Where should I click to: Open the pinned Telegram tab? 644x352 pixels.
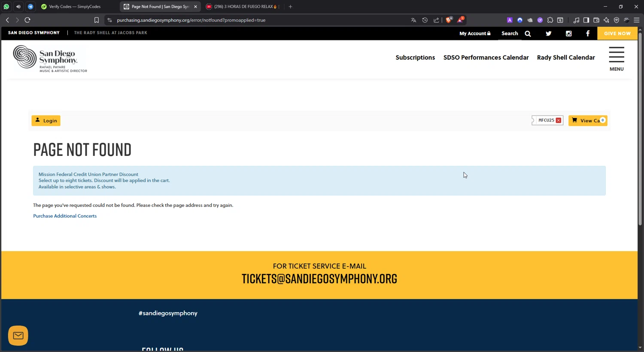[30, 6]
